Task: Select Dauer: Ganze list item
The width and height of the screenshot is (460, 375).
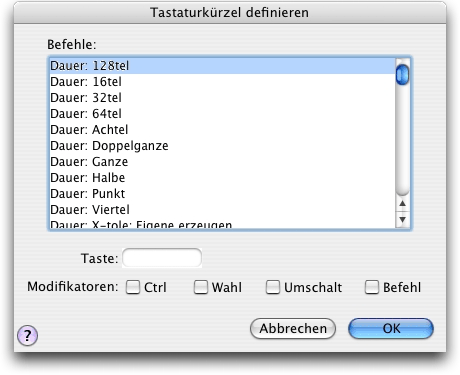Action: 222,162
